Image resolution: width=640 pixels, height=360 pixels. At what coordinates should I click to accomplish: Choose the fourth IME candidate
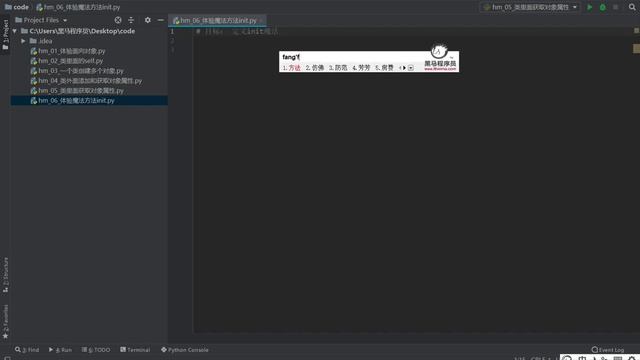click(x=361, y=68)
